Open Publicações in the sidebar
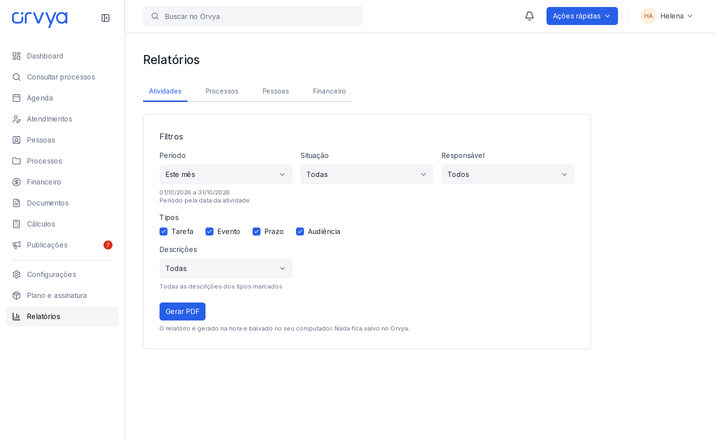This screenshot has width=720, height=440. (62, 245)
